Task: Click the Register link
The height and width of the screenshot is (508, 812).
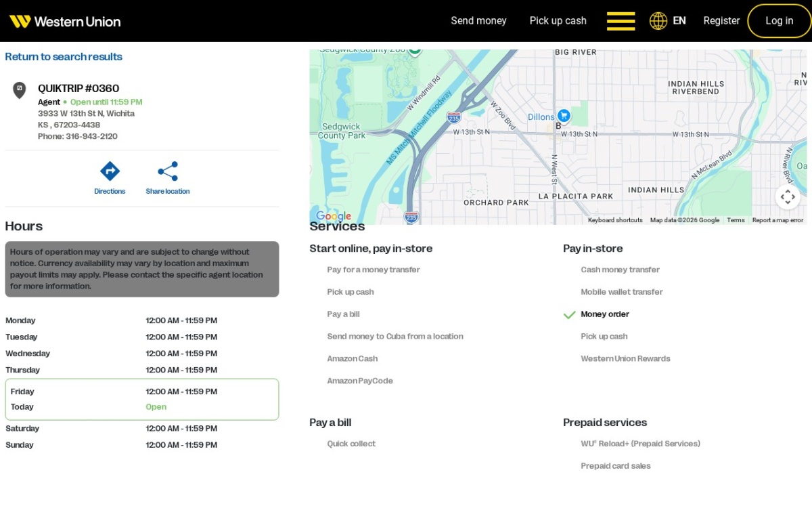Action: [x=721, y=21]
